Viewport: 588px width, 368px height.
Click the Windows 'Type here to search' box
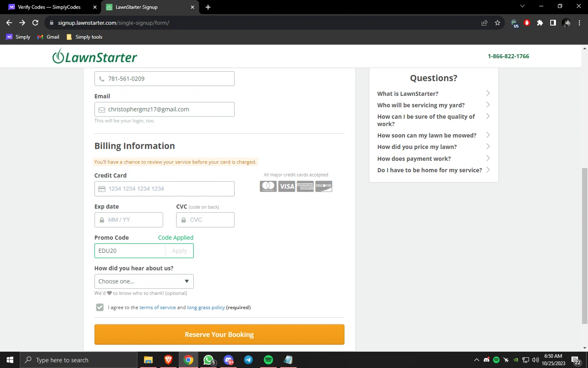pyautogui.click(x=78, y=360)
